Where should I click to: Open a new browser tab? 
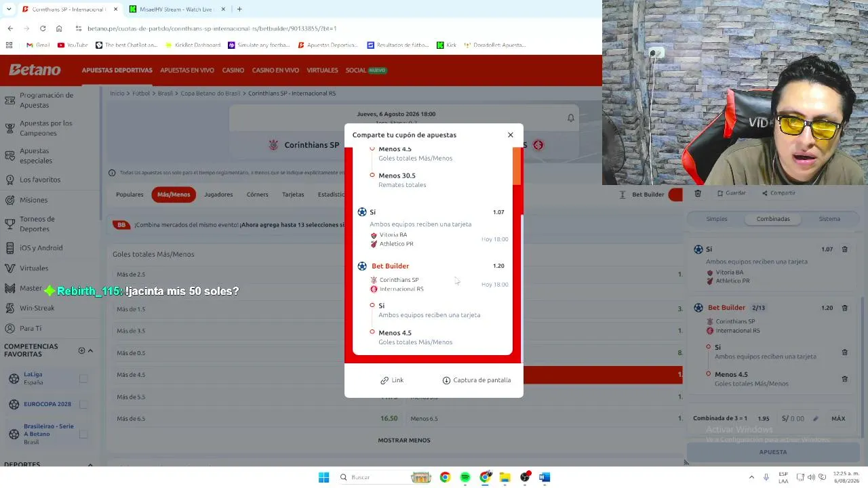239,9
